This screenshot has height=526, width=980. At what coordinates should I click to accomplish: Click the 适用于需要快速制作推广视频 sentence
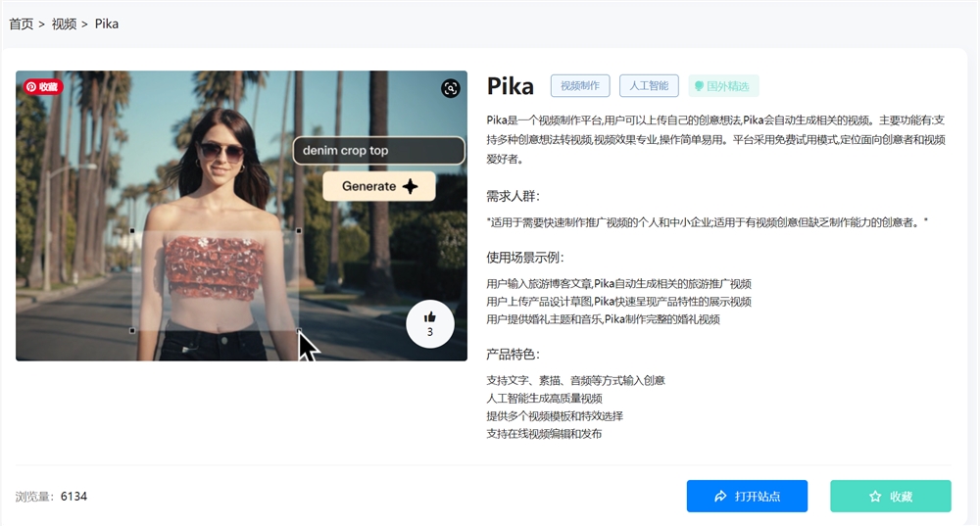(707, 222)
